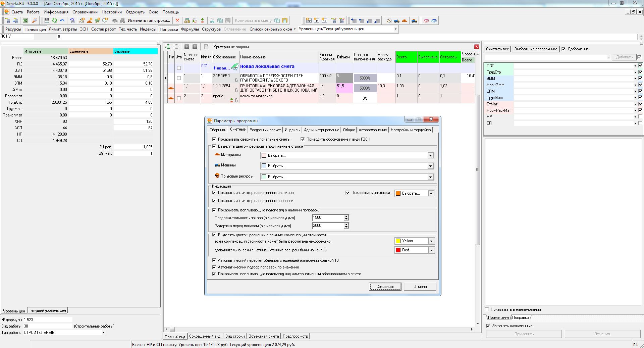The image size is (644, 348).
Task: Click the red close icon in criteria bar
Action: 477,47
